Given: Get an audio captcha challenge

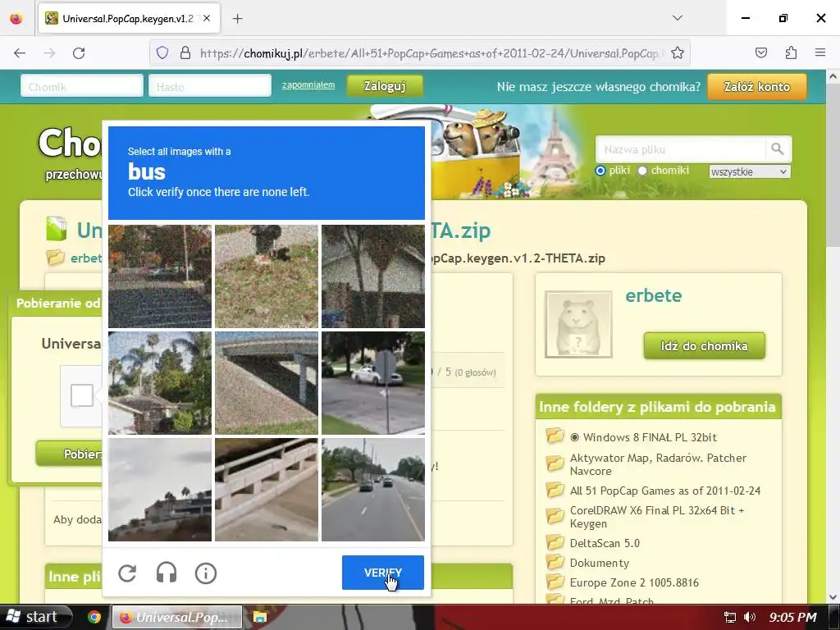Looking at the screenshot, I should [167, 573].
